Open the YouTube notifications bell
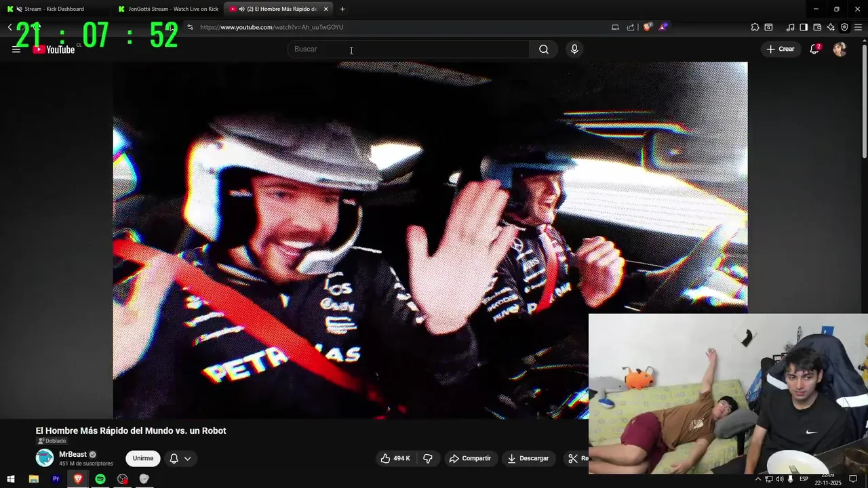The width and height of the screenshot is (868, 488). (814, 49)
